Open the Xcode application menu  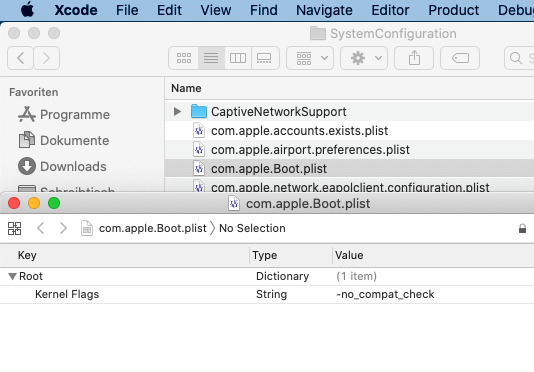76,10
